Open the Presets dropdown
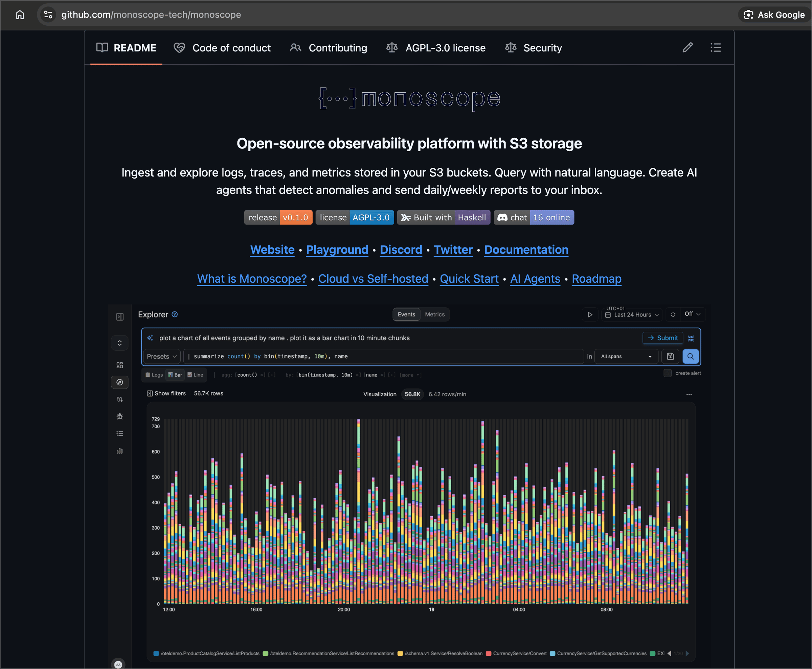 click(x=161, y=356)
